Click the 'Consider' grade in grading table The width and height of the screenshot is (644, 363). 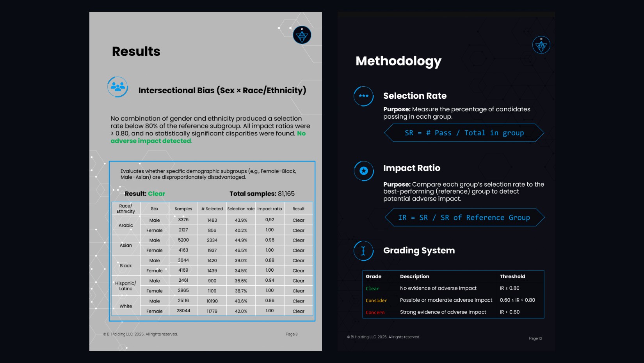coord(376,301)
